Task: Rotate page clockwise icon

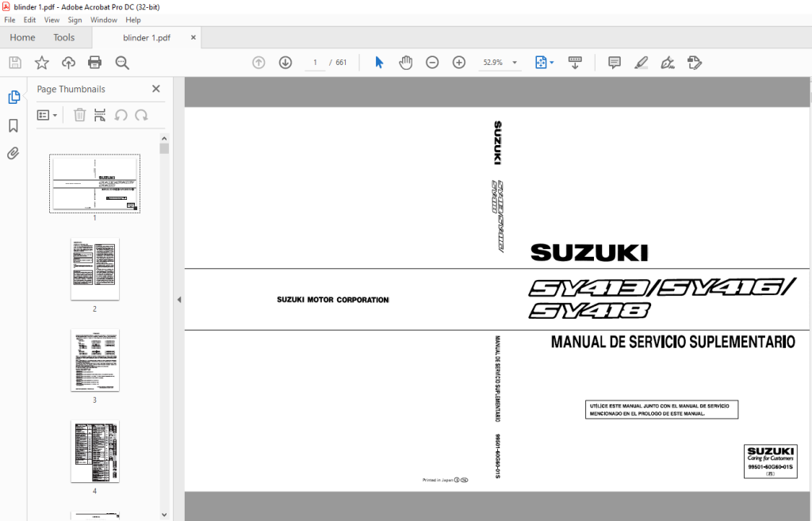Action: point(141,115)
